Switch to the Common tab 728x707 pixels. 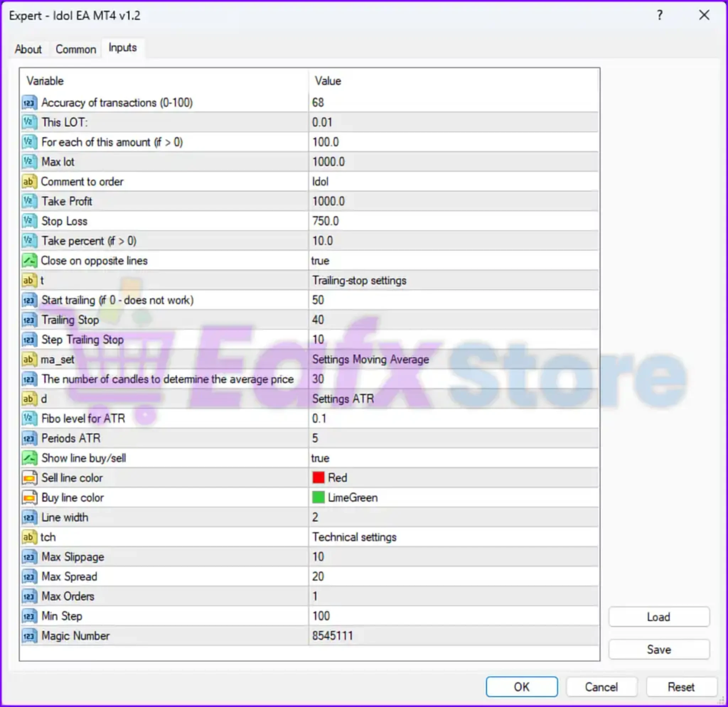click(76, 49)
